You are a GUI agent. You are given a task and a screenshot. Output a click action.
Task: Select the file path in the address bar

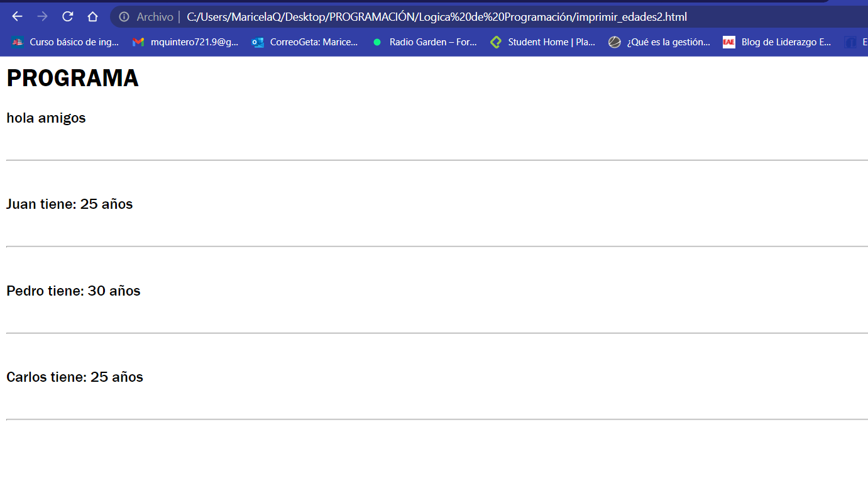click(437, 17)
